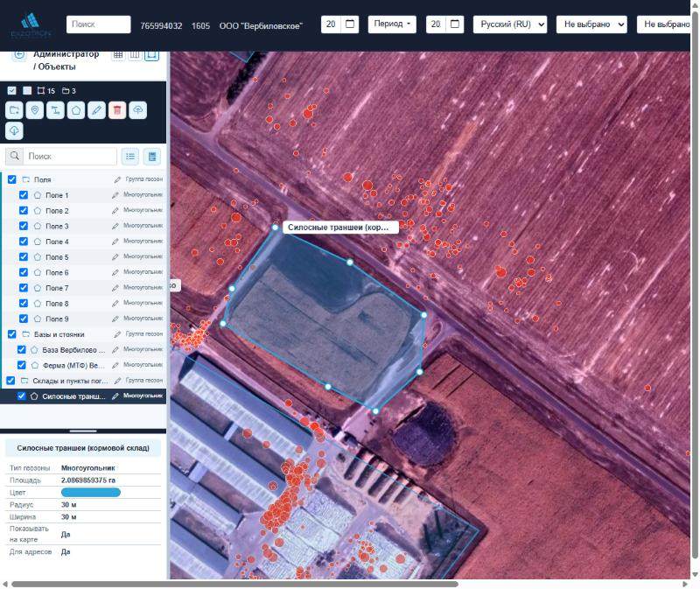
Task: Click the red trash delete icon
Action: 117,110
